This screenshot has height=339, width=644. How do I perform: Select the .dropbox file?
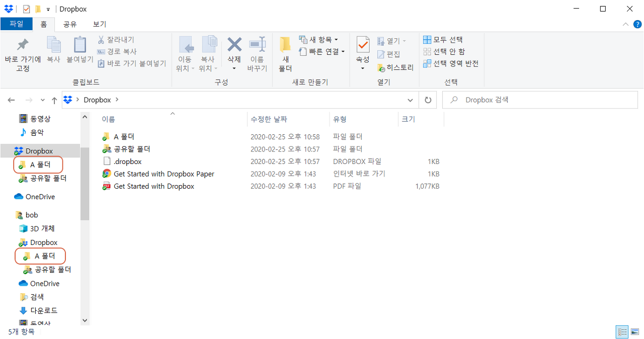point(271,161)
